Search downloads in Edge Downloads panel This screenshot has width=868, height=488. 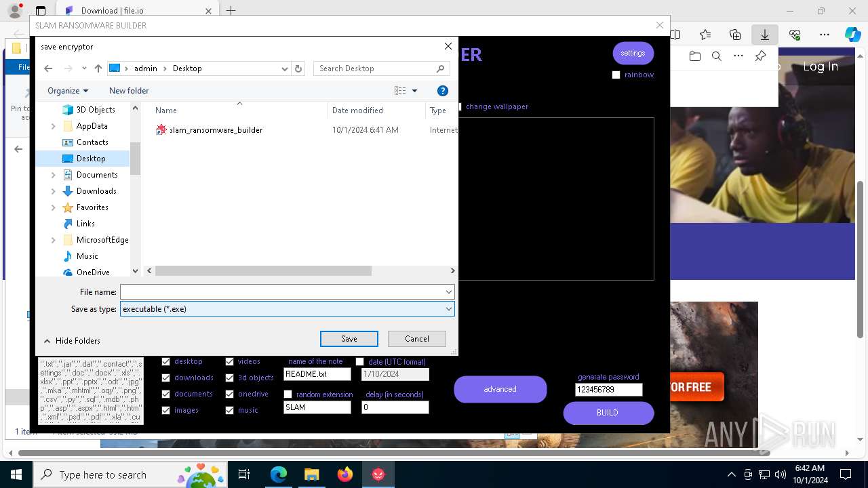[716, 56]
